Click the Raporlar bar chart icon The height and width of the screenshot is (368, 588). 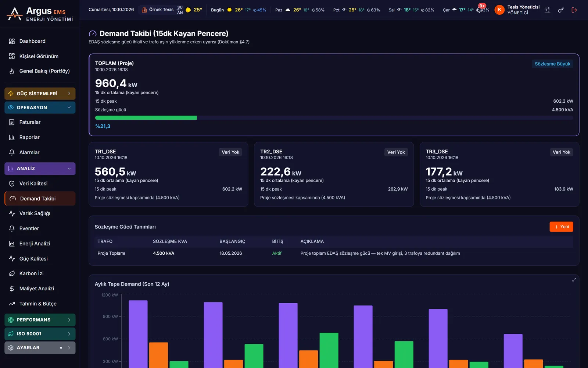(x=12, y=137)
